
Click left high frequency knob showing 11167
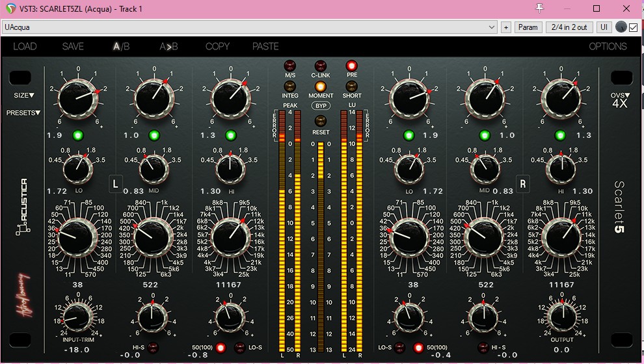[x=230, y=238]
